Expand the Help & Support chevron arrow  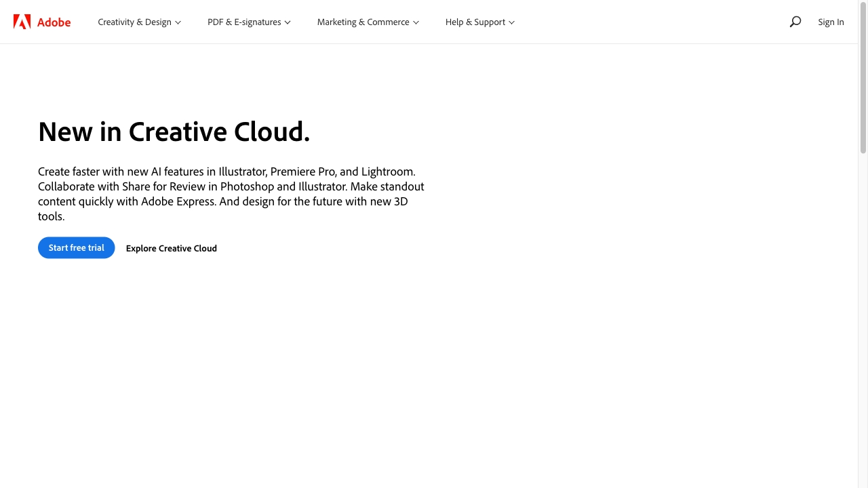click(512, 22)
